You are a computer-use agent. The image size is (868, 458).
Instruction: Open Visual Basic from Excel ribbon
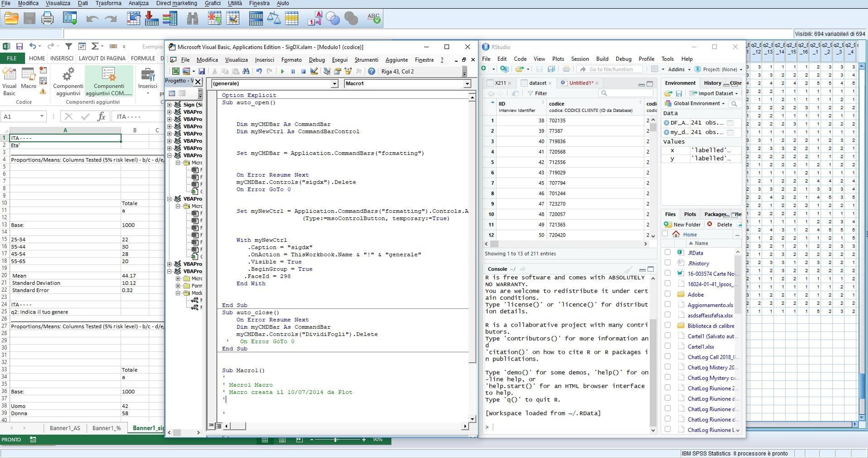point(9,82)
